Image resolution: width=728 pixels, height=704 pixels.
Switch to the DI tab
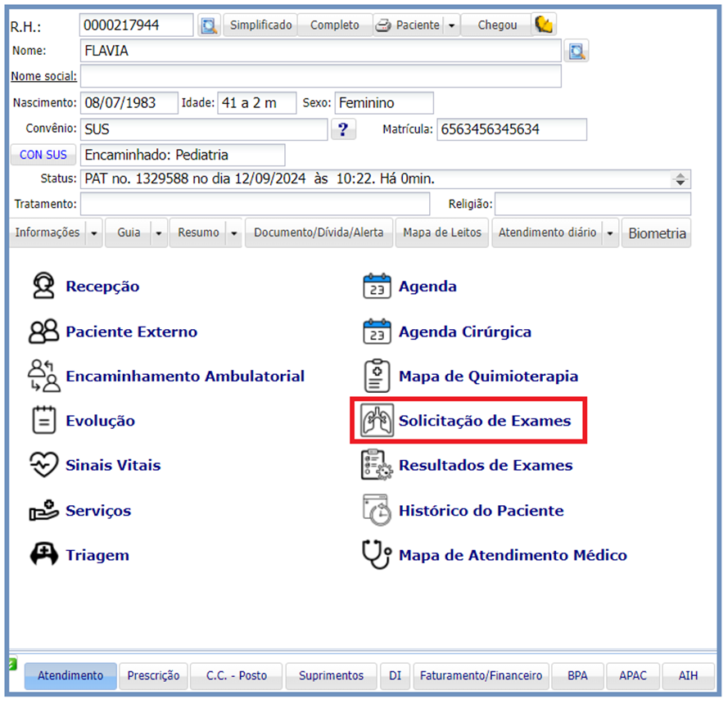coord(395,675)
